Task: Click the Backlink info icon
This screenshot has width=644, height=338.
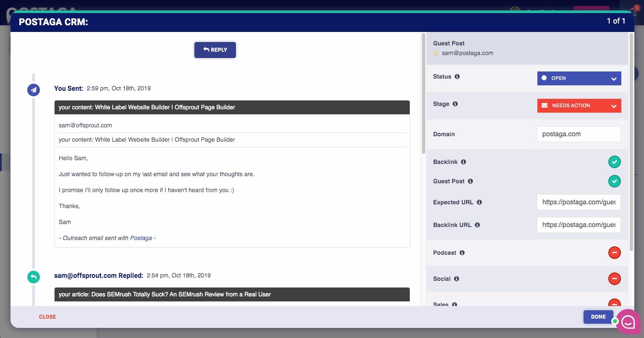Action: (x=463, y=162)
